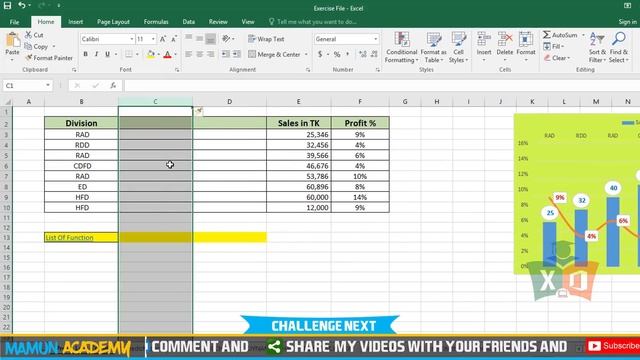Toggle Bold formatting
Screen dimensions: 640x360
click(x=85, y=54)
